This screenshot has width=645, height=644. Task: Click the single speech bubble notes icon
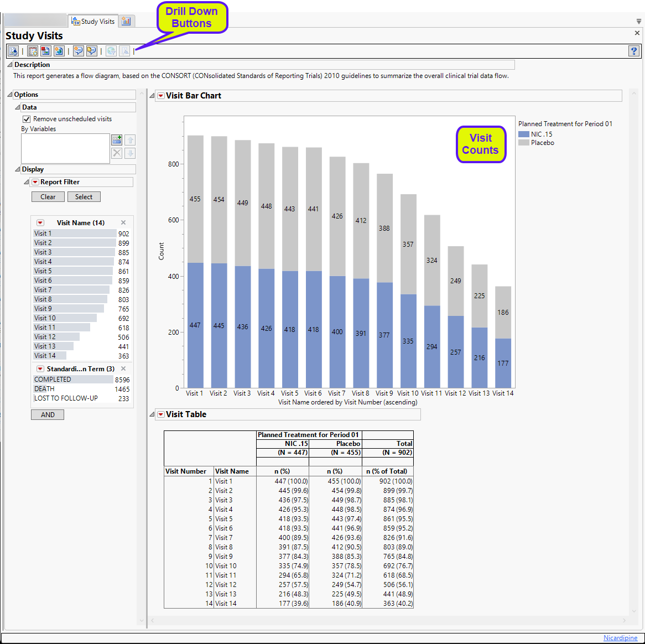click(x=79, y=51)
